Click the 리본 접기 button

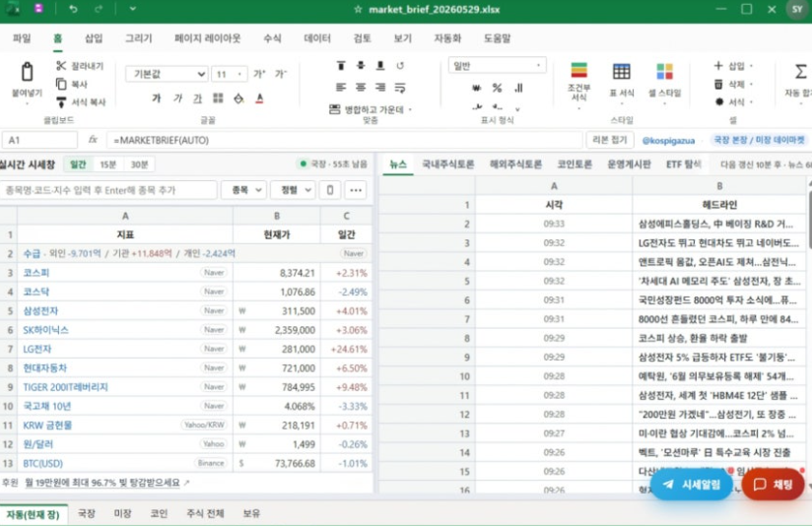tap(610, 140)
